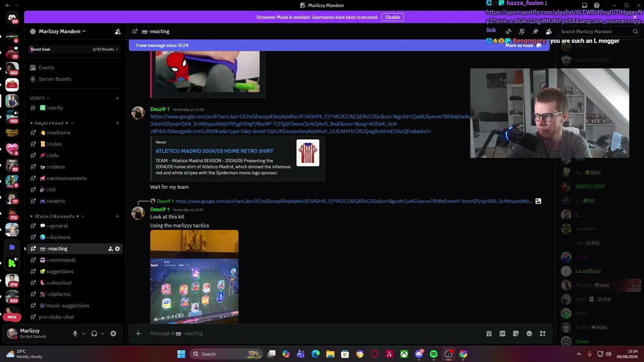Screen dimensions: 644x362
Task: Open Spotify from the Windows taskbar
Action: pyautogui.click(x=434, y=354)
